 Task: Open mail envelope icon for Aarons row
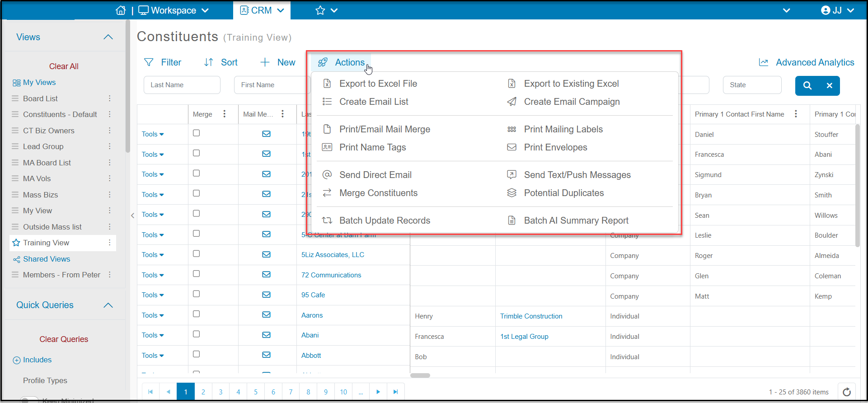click(x=267, y=315)
